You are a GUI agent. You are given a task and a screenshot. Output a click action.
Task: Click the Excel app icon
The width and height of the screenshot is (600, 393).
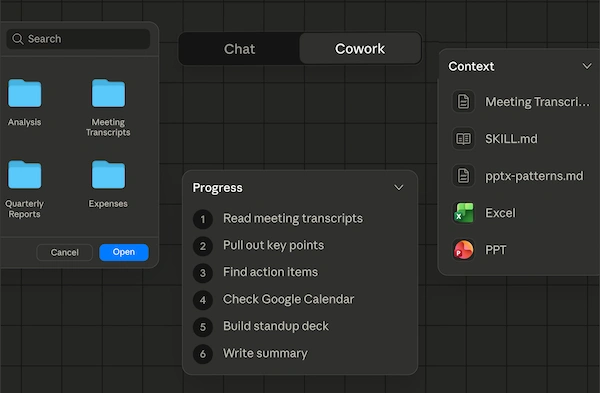click(463, 213)
